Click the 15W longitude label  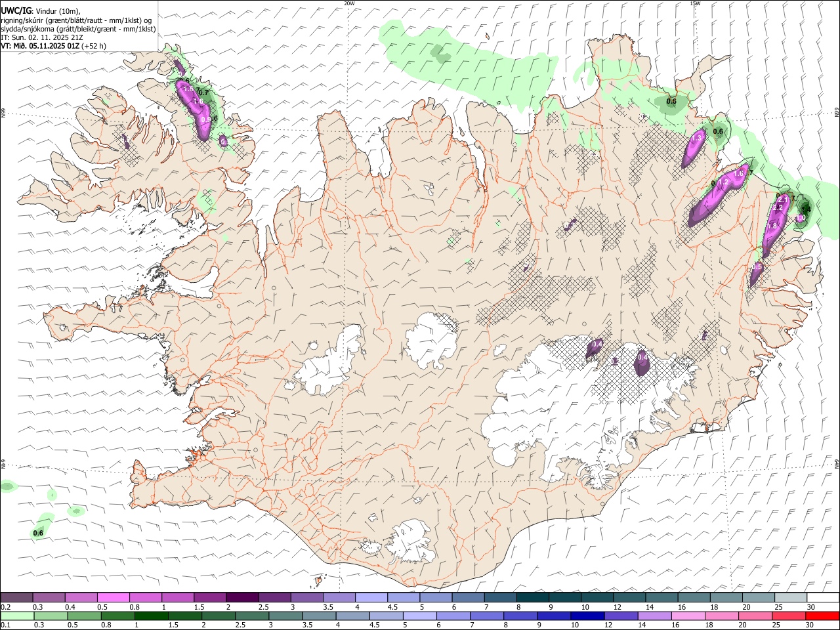click(696, 3)
